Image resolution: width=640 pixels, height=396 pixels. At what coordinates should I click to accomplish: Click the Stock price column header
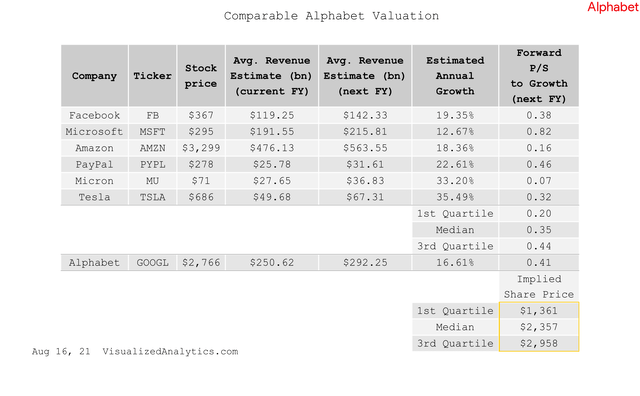tap(201, 76)
